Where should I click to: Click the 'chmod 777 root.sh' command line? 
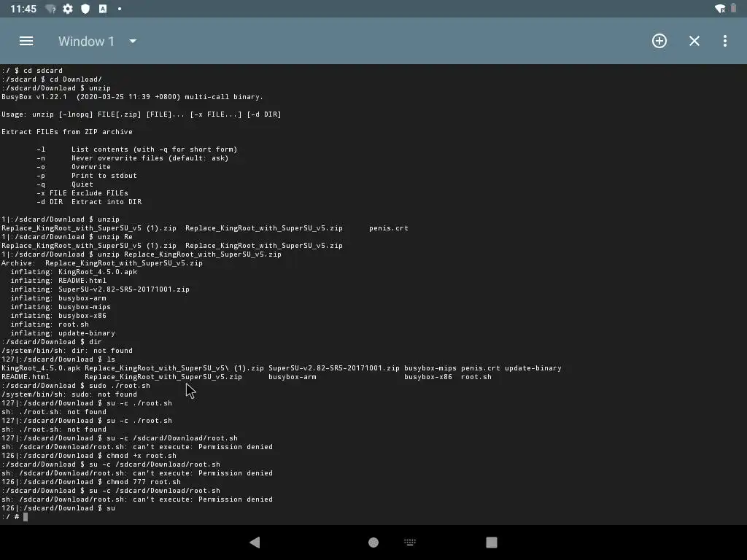(91, 482)
